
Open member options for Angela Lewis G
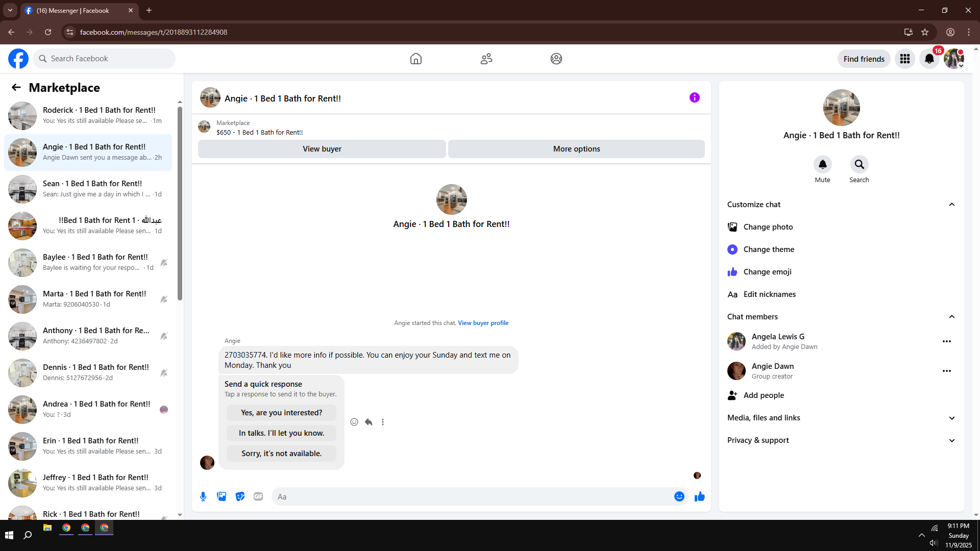(x=947, y=341)
